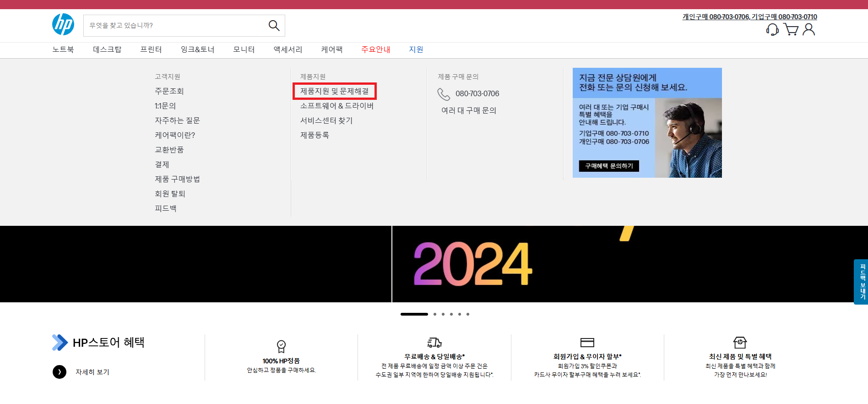Go to 1:1문의

point(165,106)
